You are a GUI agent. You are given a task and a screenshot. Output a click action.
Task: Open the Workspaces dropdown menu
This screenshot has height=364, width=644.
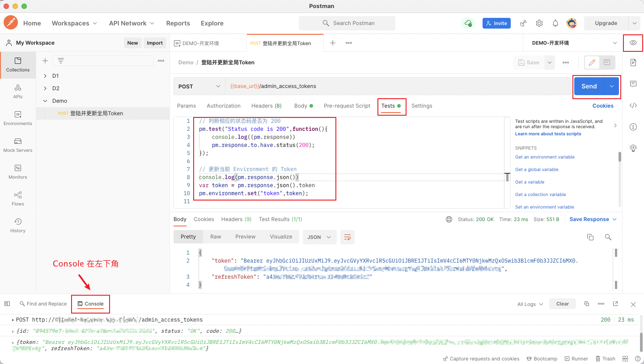pos(74,23)
